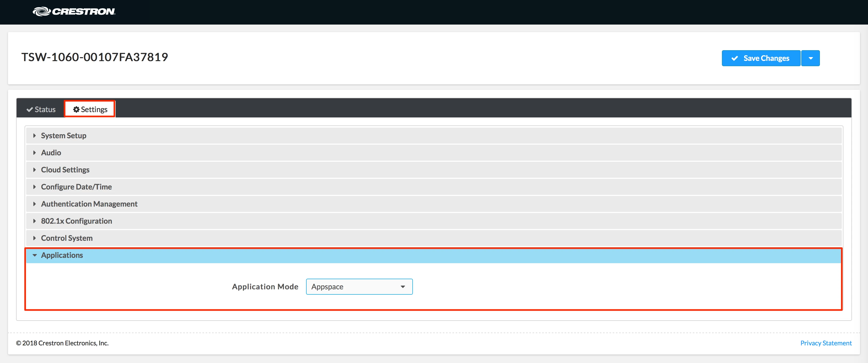Expand the Control System section
The height and width of the screenshot is (363, 868).
[x=67, y=238]
